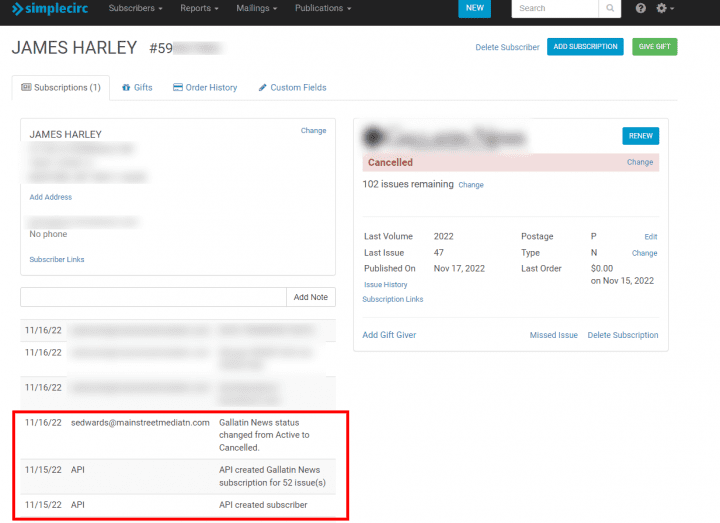Click the RENEW button
Screen dimensions: 720x523
(641, 136)
